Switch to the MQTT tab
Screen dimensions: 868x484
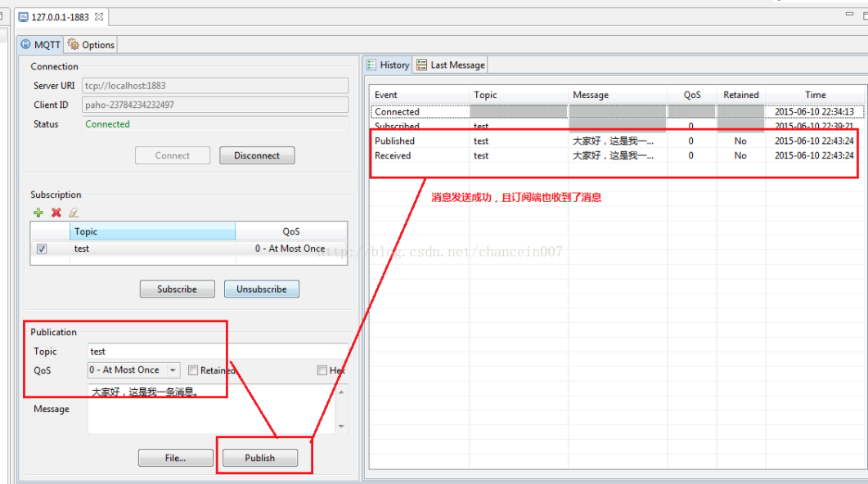tap(41, 45)
